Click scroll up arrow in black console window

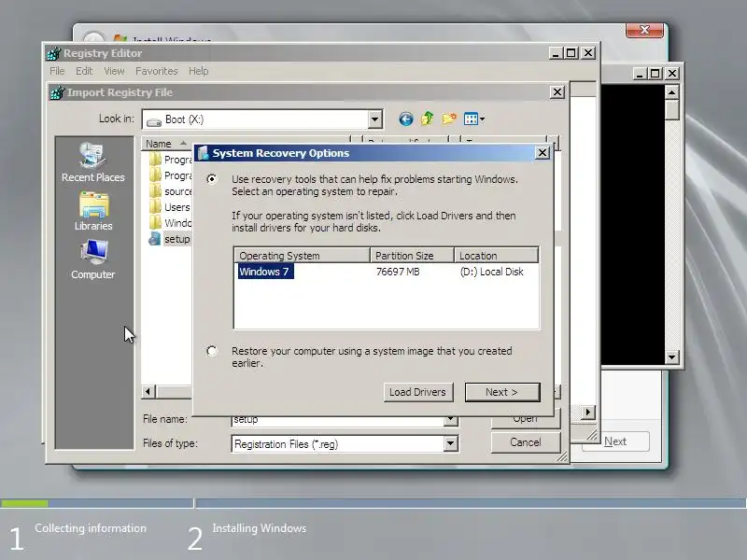click(x=671, y=91)
